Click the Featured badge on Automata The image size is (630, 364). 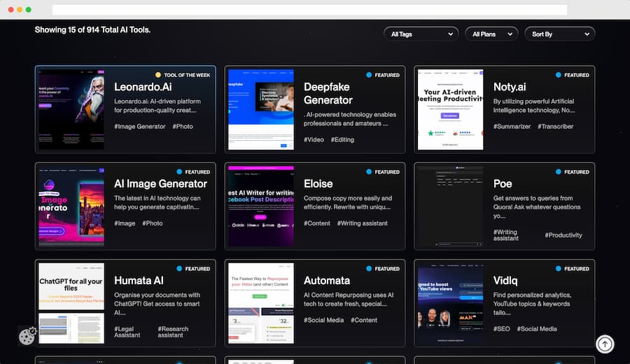pyautogui.click(x=383, y=269)
